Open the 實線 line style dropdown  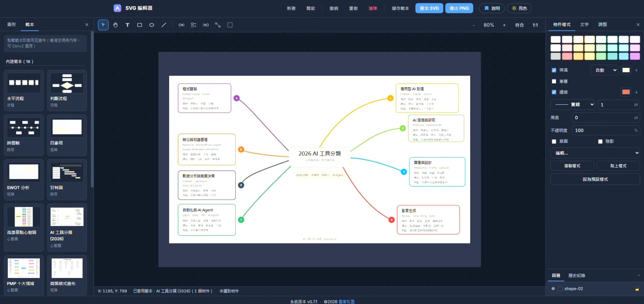pos(573,105)
